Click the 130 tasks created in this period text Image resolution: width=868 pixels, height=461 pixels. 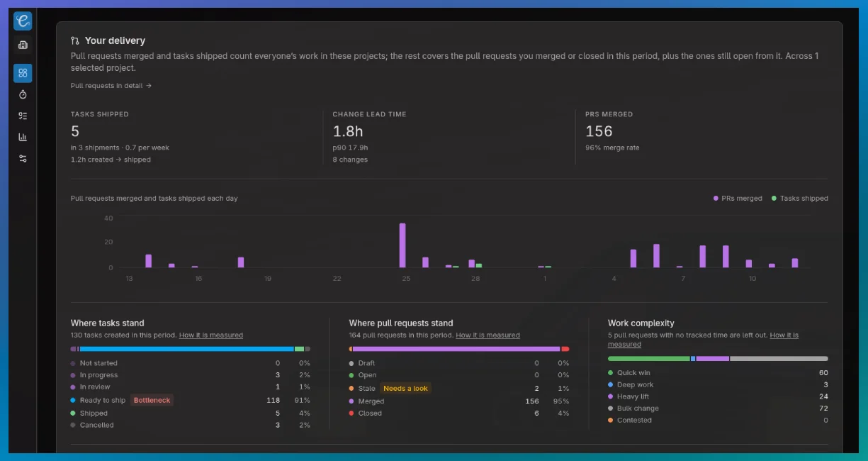coord(123,335)
